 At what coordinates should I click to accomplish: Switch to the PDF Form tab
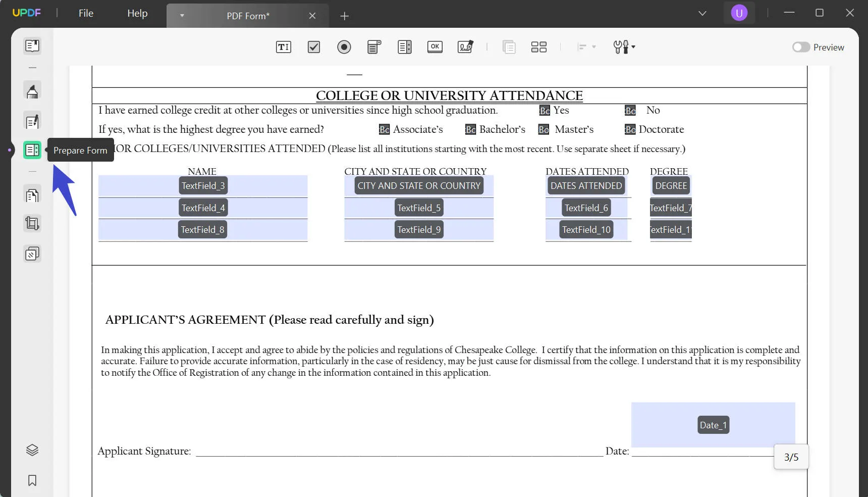coord(248,16)
